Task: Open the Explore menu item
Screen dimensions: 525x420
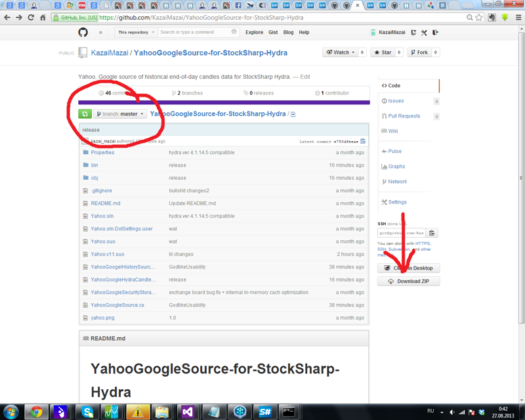Action: point(254,32)
